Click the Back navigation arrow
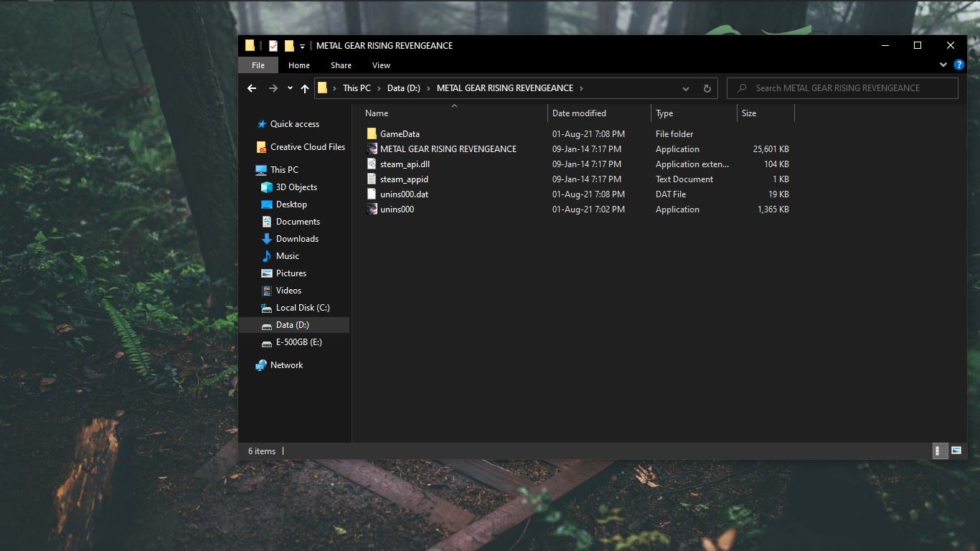Viewport: 980px width, 551px height. [x=252, y=88]
